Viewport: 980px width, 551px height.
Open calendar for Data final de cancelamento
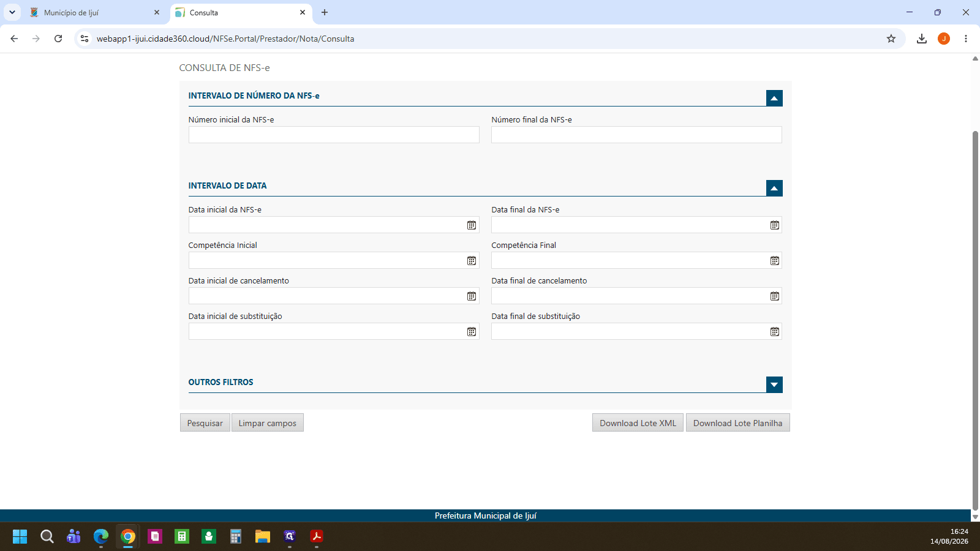(775, 296)
